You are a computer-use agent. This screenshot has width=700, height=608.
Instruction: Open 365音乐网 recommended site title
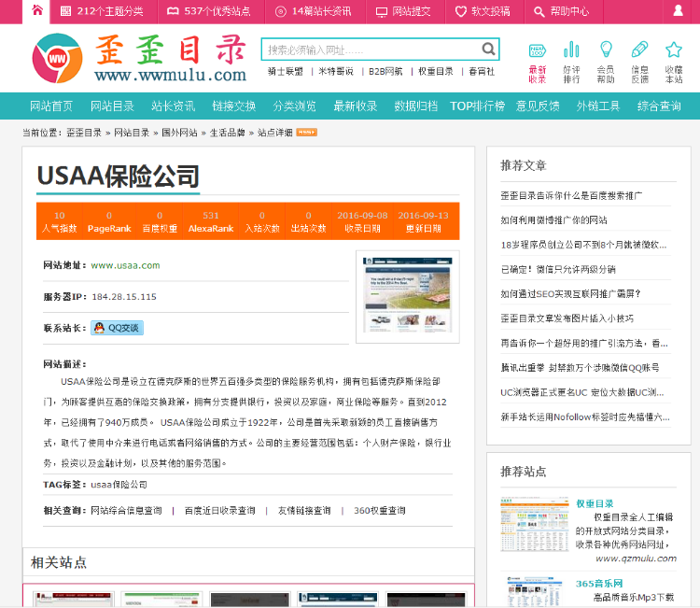(599, 584)
